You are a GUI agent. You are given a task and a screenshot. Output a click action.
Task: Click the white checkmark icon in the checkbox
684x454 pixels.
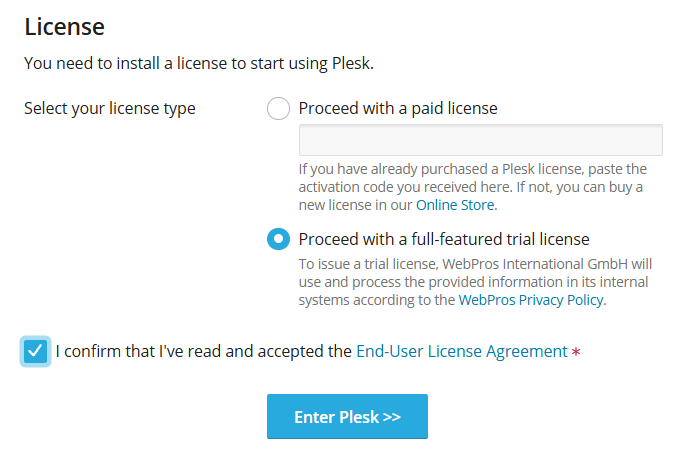[35, 351]
